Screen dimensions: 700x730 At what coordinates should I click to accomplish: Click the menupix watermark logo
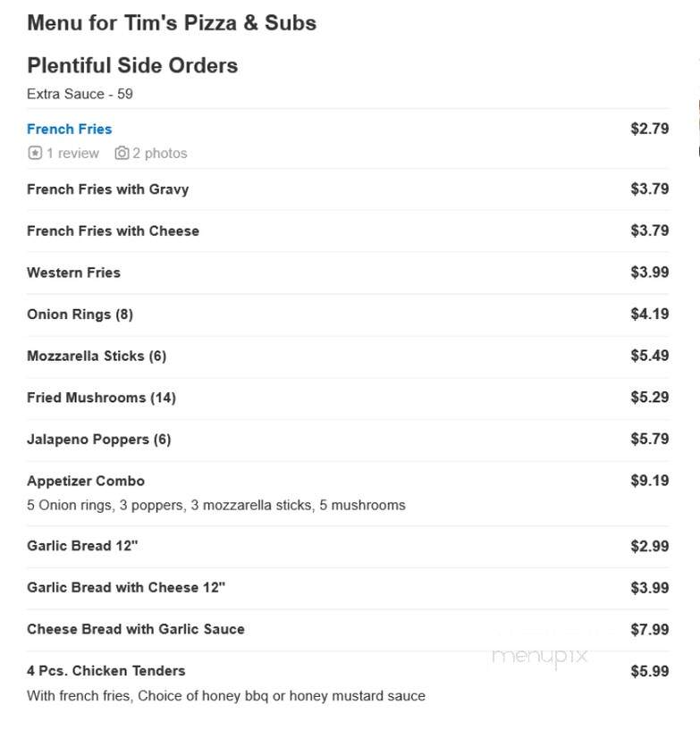click(540, 657)
